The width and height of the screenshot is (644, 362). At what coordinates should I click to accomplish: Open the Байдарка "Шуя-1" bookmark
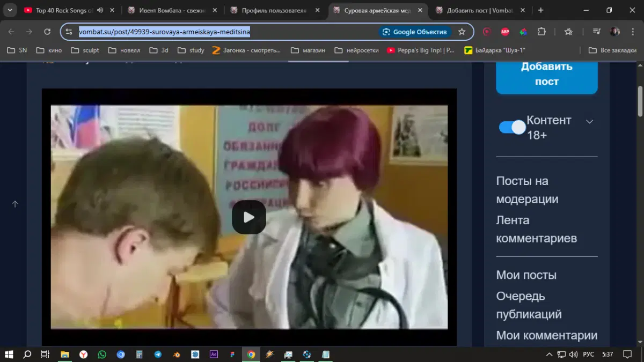pyautogui.click(x=495, y=50)
